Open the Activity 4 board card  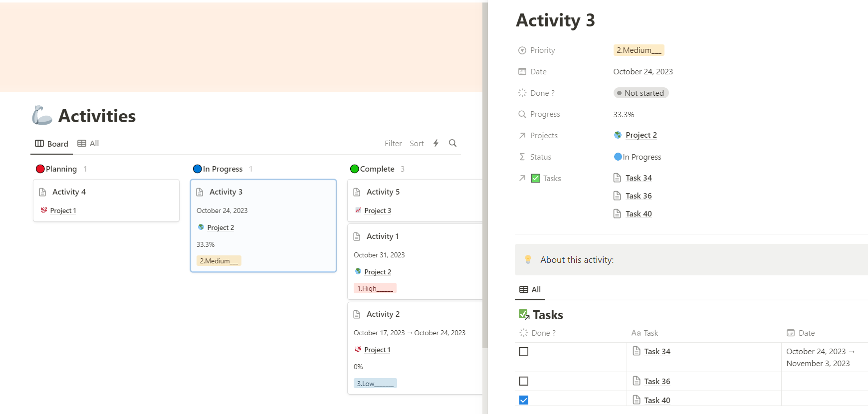coord(106,201)
